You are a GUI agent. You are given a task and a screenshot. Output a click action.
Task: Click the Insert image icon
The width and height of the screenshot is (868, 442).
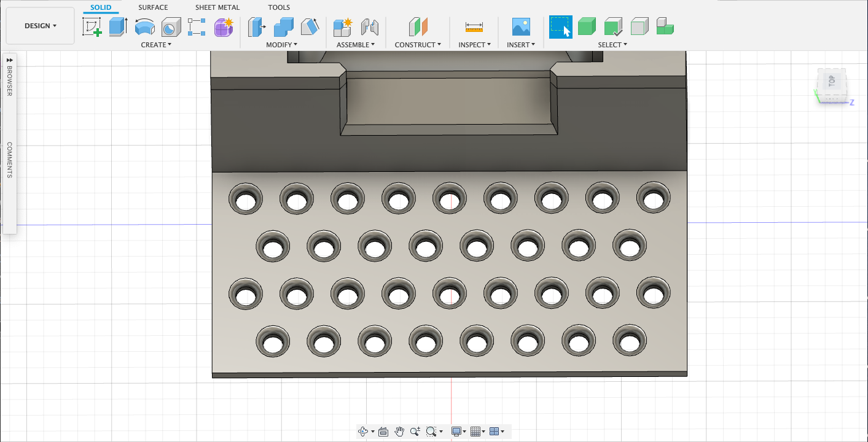(x=521, y=27)
